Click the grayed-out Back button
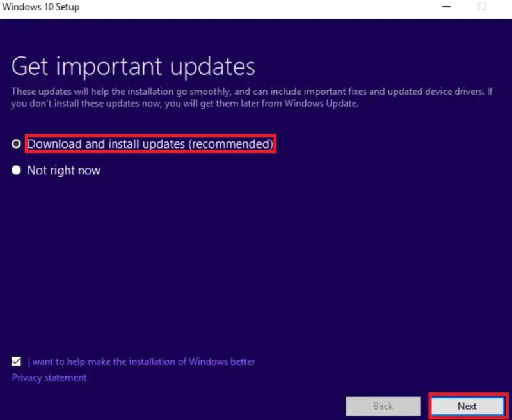This screenshot has height=420, width=512. (383, 406)
